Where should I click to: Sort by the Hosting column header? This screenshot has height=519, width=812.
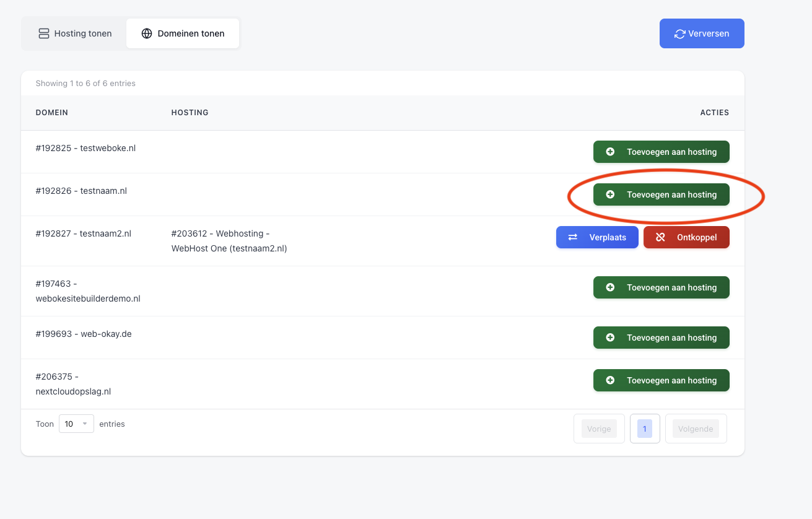(x=190, y=113)
